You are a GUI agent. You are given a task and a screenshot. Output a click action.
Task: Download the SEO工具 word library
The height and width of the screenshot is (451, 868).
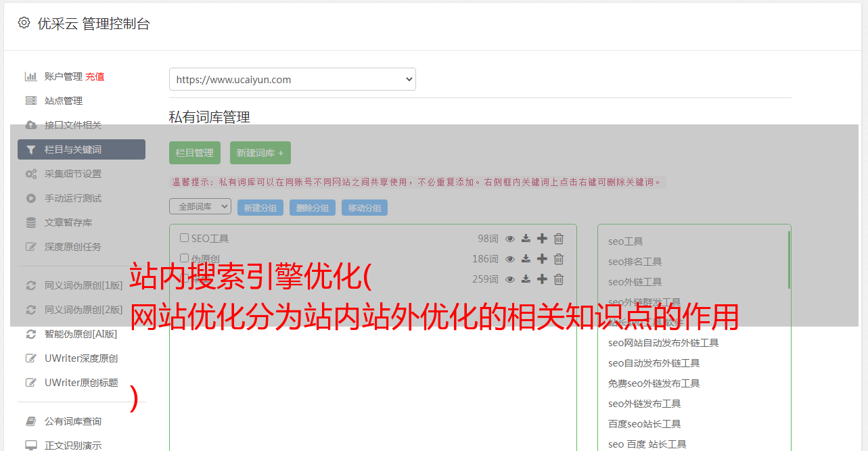click(x=526, y=239)
